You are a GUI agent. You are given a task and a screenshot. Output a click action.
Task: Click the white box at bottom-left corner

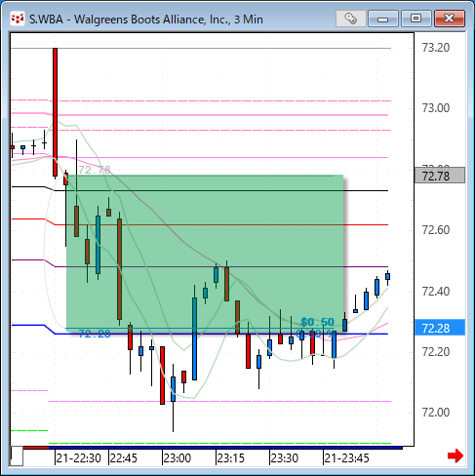click(x=17, y=456)
